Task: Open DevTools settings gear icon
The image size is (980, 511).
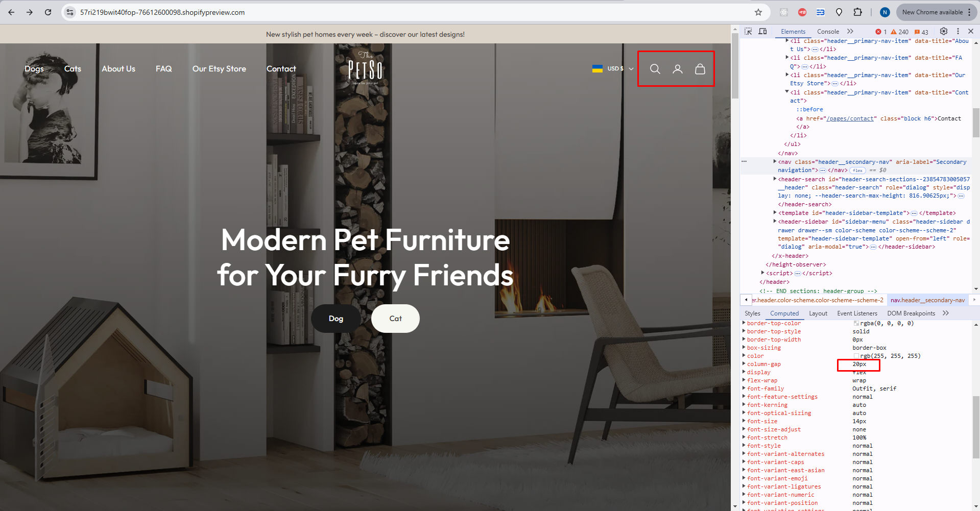Action: pyautogui.click(x=944, y=32)
